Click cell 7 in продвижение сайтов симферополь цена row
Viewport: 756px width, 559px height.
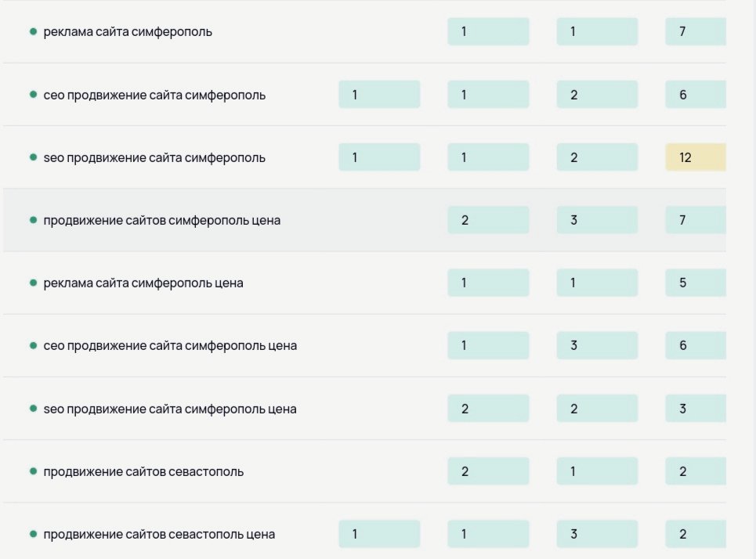click(695, 220)
